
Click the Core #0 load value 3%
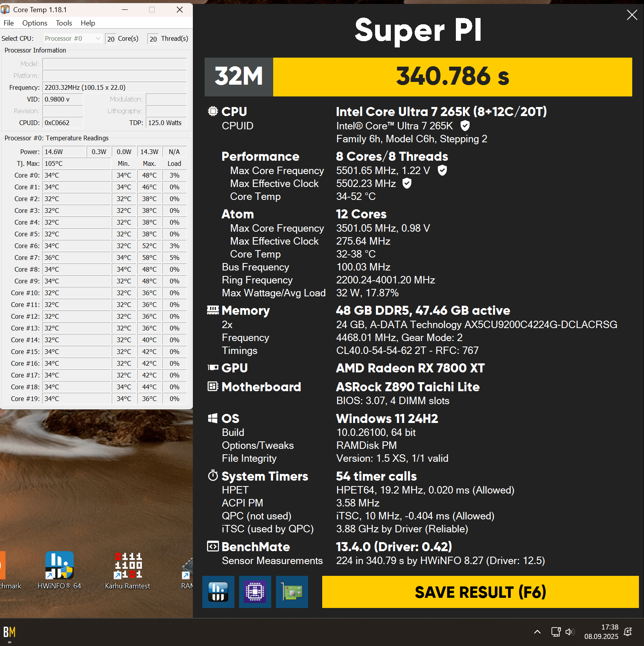(x=174, y=175)
